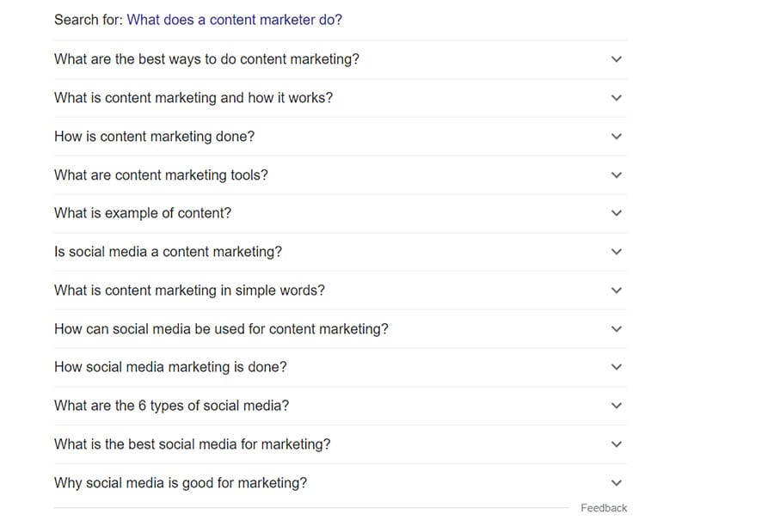Expand 'What are the best ways to do content marketing?'
The width and height of the screenshot is (774, 532).
pyautogui.click(x=616, y=59)
